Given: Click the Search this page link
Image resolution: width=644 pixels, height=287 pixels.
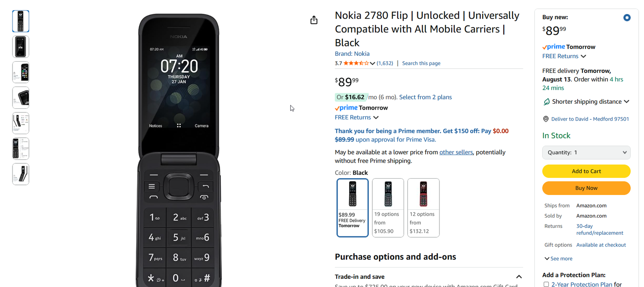Looking at the screenshot, I should pyautogui.click(x=421, y=63).
